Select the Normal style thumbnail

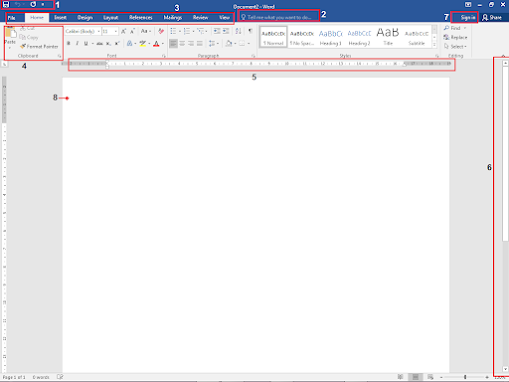[x=273, y=37]
